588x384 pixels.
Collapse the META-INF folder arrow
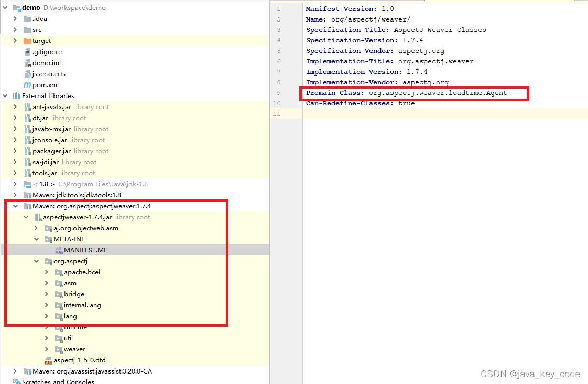[36, 239]
